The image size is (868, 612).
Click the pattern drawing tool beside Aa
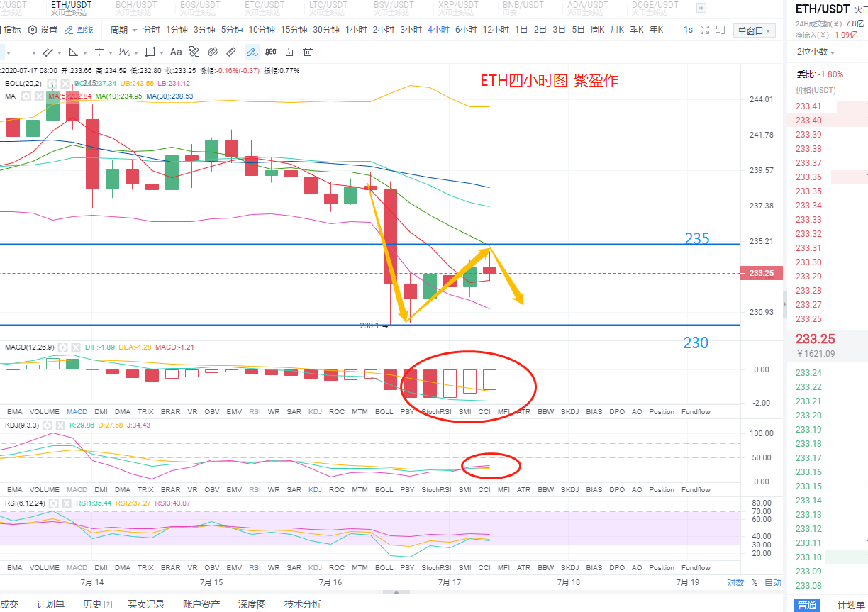[194, 52]
